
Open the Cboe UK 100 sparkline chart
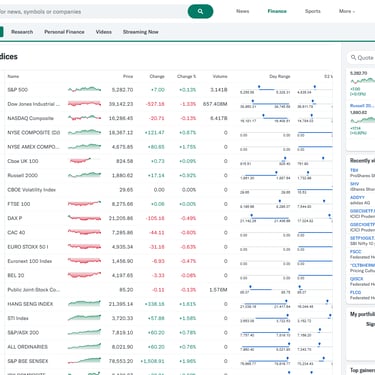pyautogui.click(x=80, y=161)
